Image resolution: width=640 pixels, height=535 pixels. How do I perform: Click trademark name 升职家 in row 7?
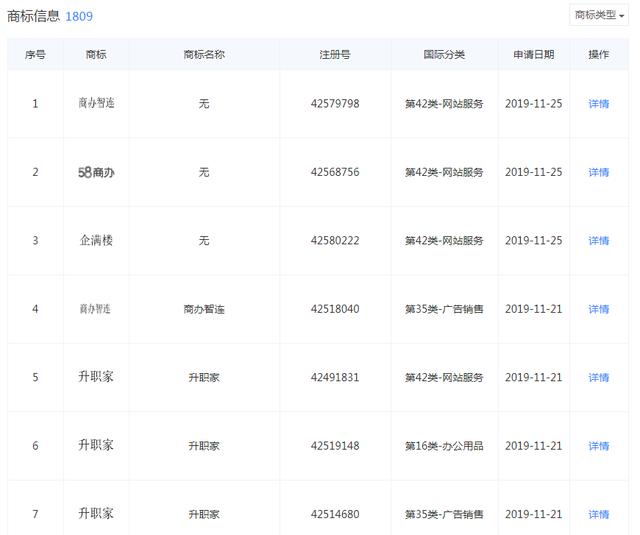coord(204,514)
